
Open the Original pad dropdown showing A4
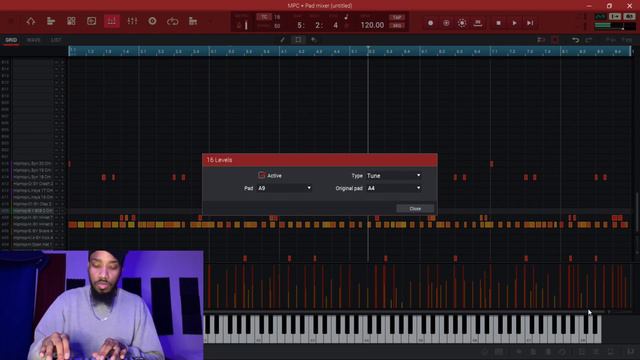(x=393, y=188)
